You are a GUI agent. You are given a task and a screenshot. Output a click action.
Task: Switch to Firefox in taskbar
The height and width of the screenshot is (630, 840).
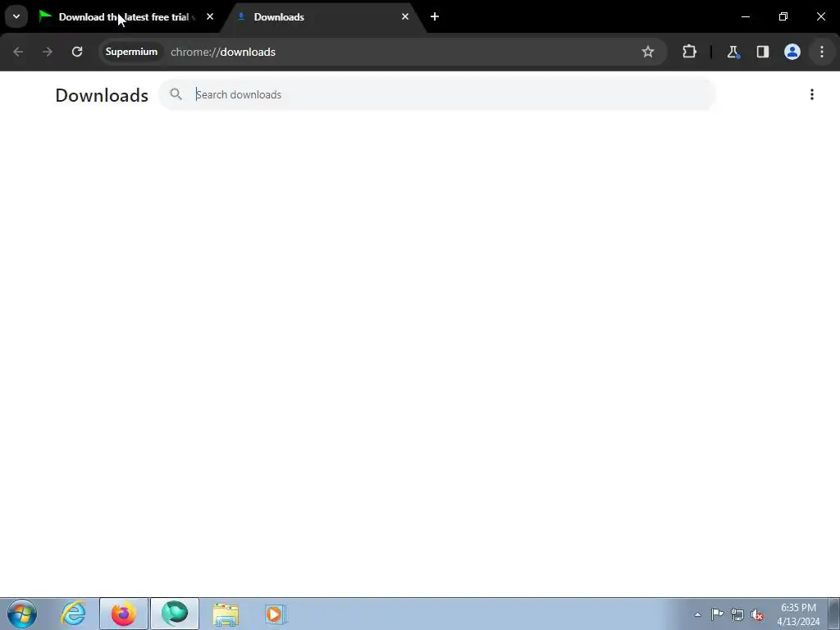click(x=124, y=614)
